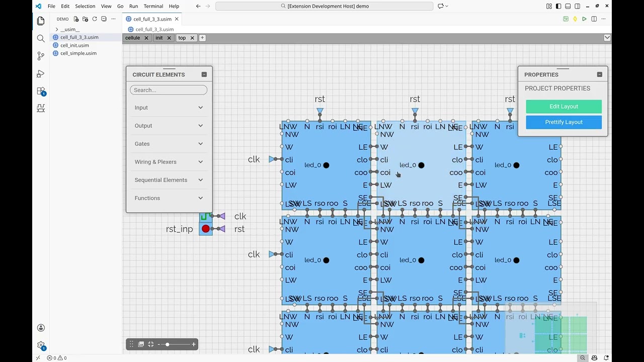Image resolution: width=644 pixels, height=362 pixels.
Task: Open the Source Control view
Action: click(41, 56)
